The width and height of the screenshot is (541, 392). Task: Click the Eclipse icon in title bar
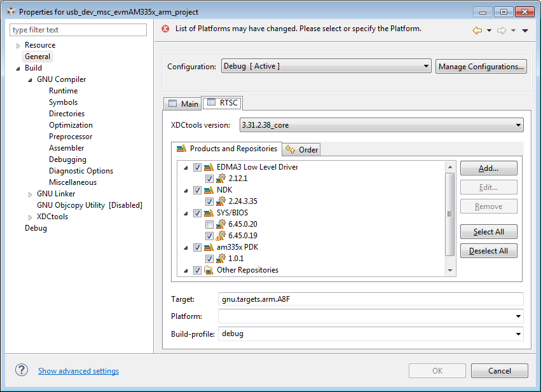[x=11, y=11]
